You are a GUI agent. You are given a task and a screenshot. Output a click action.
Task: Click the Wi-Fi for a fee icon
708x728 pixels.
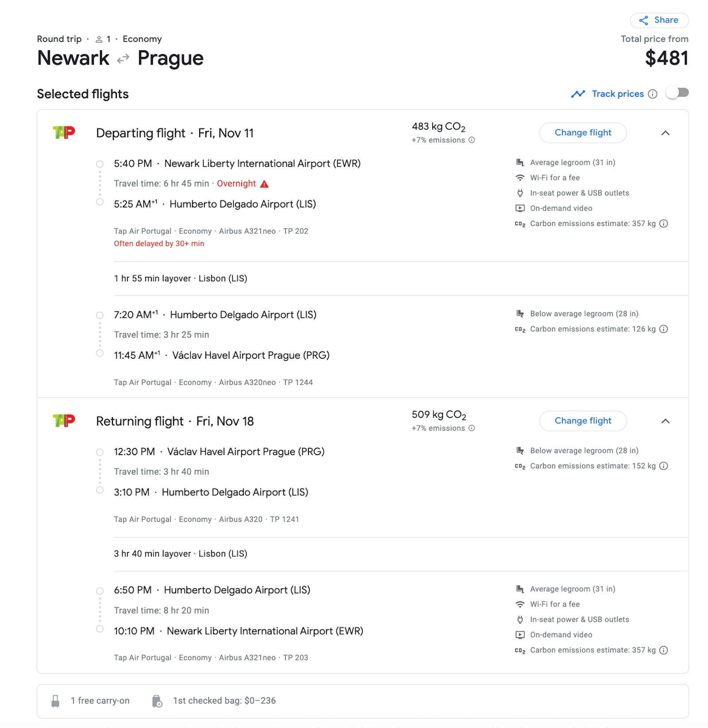tap(519, 177)
